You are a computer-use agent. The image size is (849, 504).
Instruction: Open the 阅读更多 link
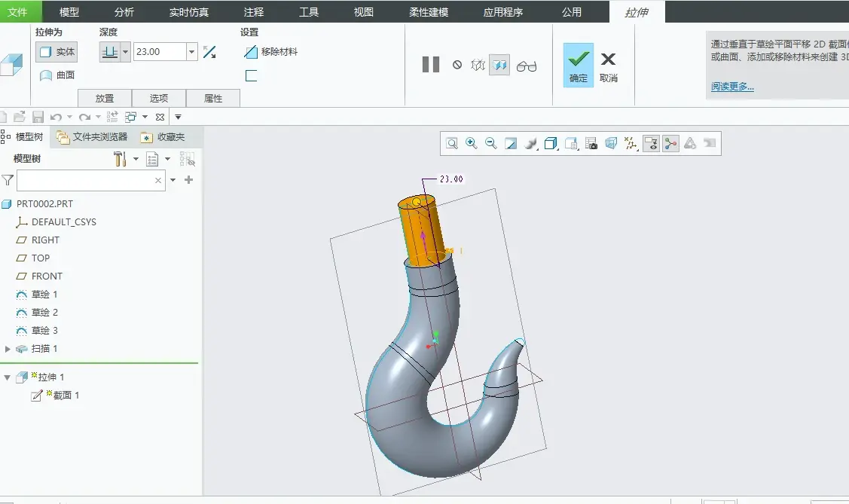(x=732, y=87)
